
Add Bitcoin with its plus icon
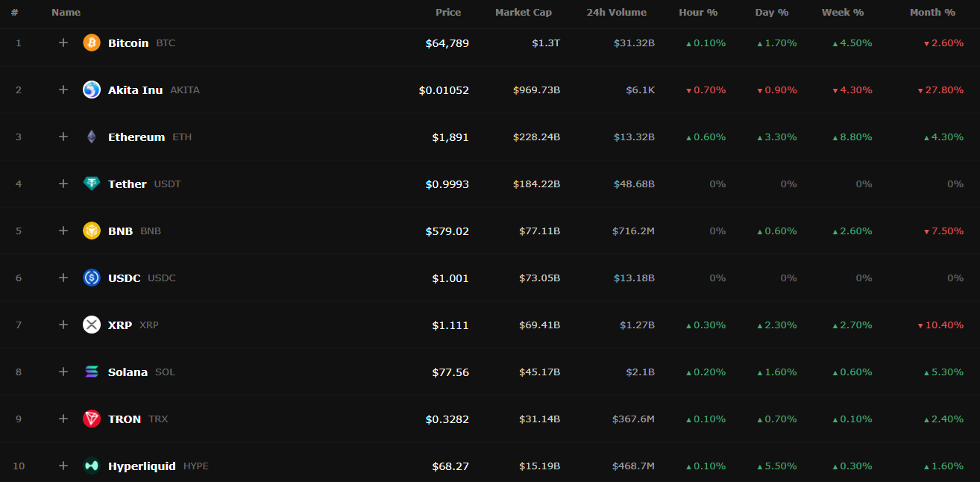63,43
